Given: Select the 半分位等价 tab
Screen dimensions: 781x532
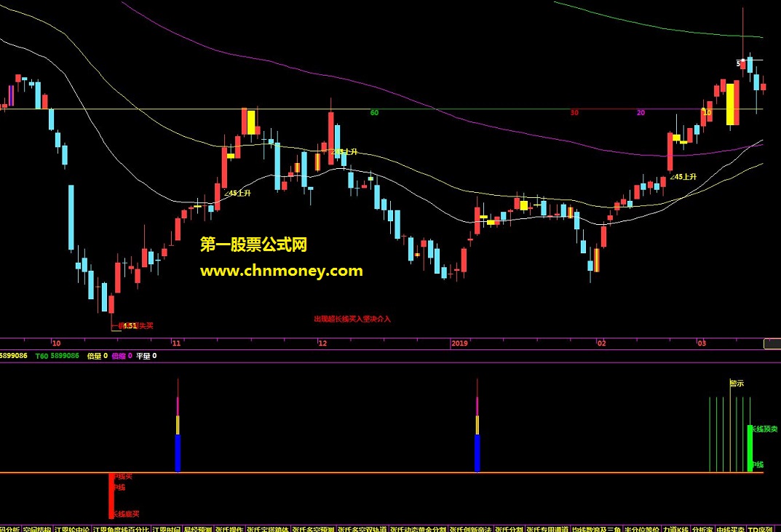Looking at the screenshot, I should pos(641,529).
